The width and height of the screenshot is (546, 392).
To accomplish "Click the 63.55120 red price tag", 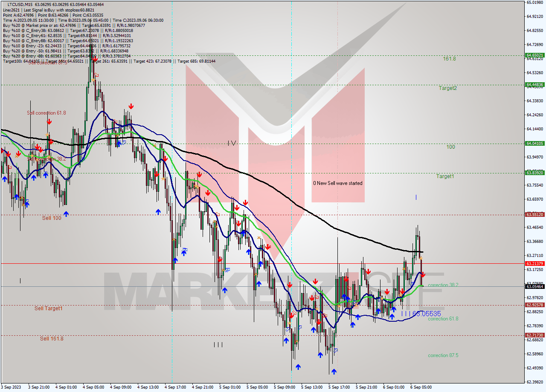I will (x=534, y=214).
